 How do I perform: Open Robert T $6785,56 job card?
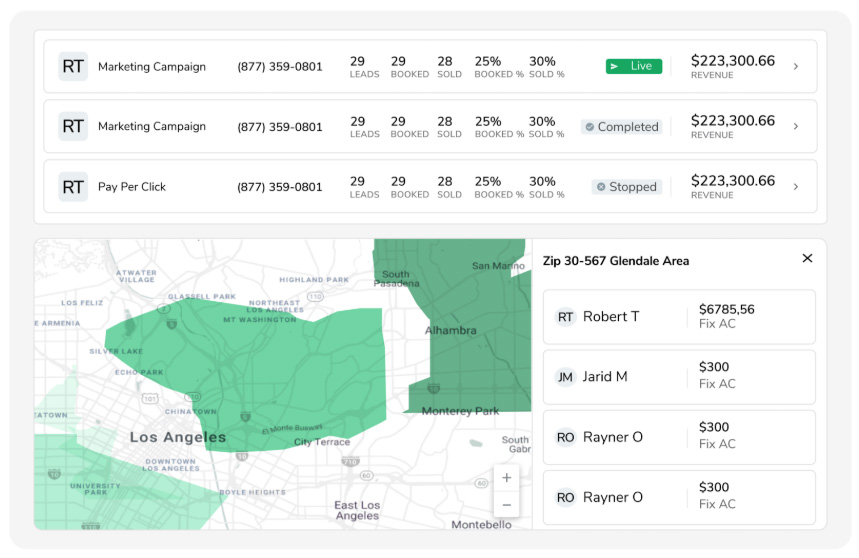pyautogui.click(x=678, y=317)
